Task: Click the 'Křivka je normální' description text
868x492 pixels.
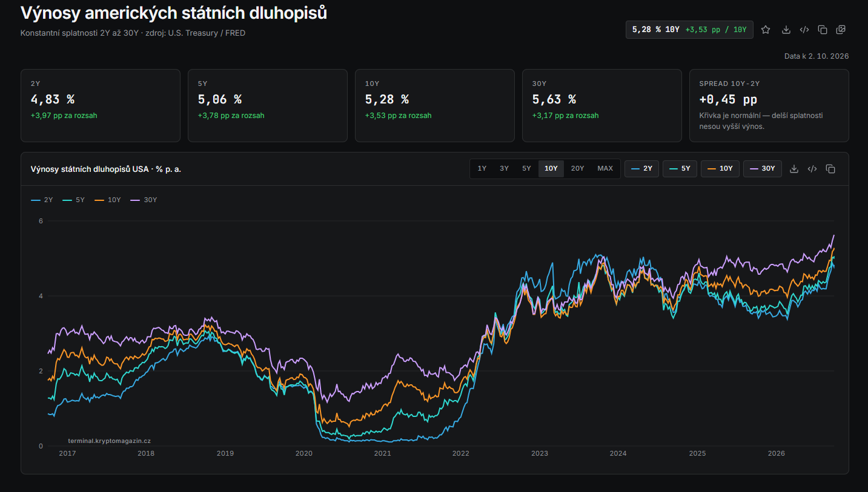Action: point(761,121)
